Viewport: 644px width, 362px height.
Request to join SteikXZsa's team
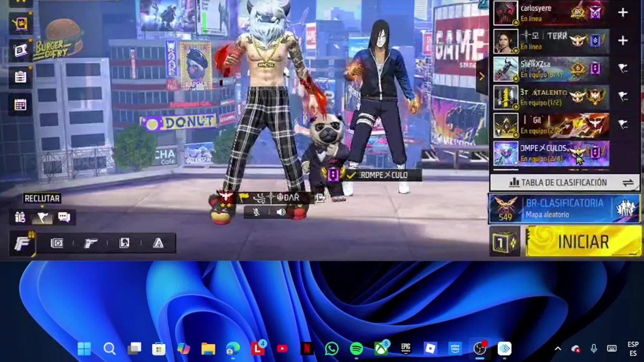pyautogui.click(x=623, y=69)
